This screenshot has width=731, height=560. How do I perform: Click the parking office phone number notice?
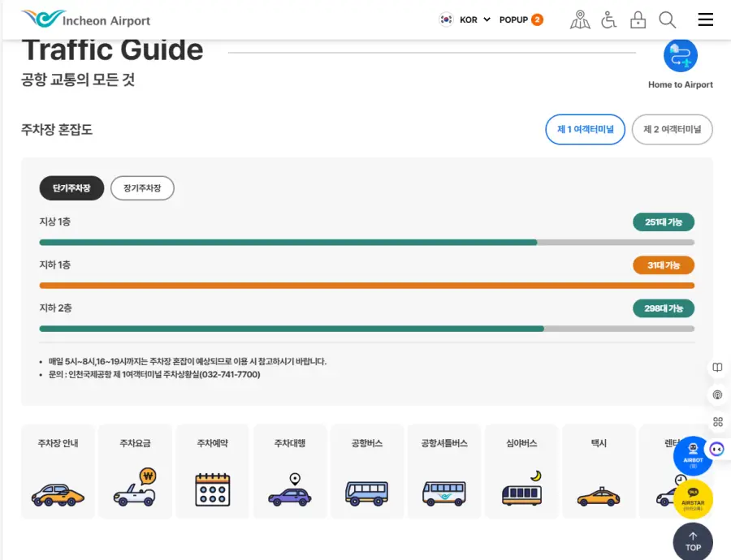point(154,374)
